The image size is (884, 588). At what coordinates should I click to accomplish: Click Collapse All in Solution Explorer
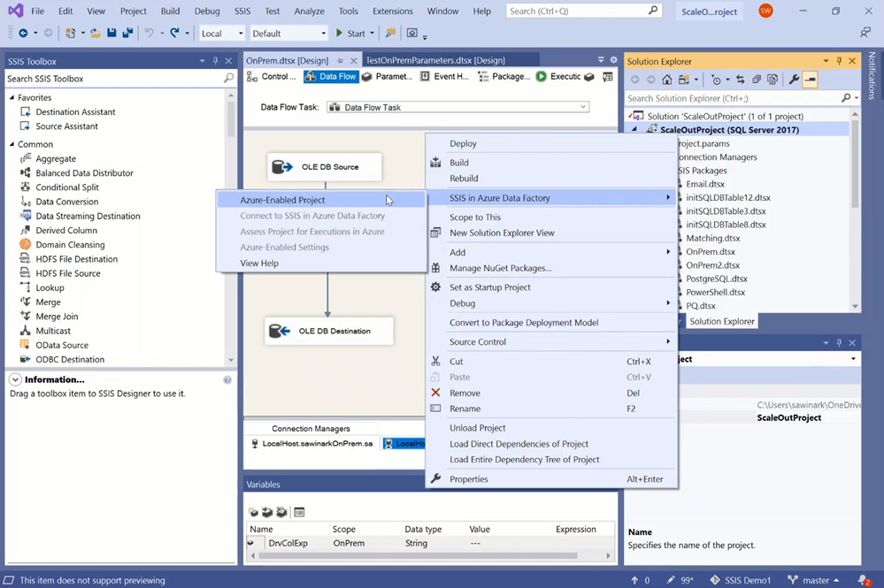pyautogui.click(x=757, y=80)
